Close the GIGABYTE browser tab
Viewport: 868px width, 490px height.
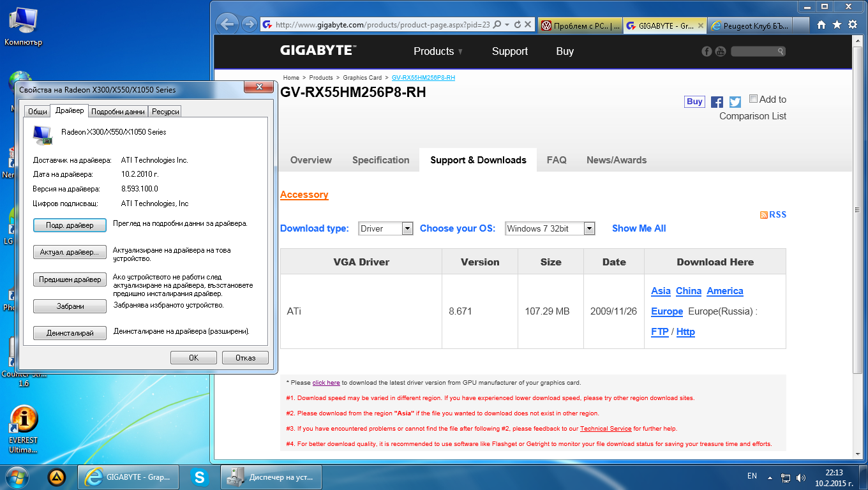[701, 26]
